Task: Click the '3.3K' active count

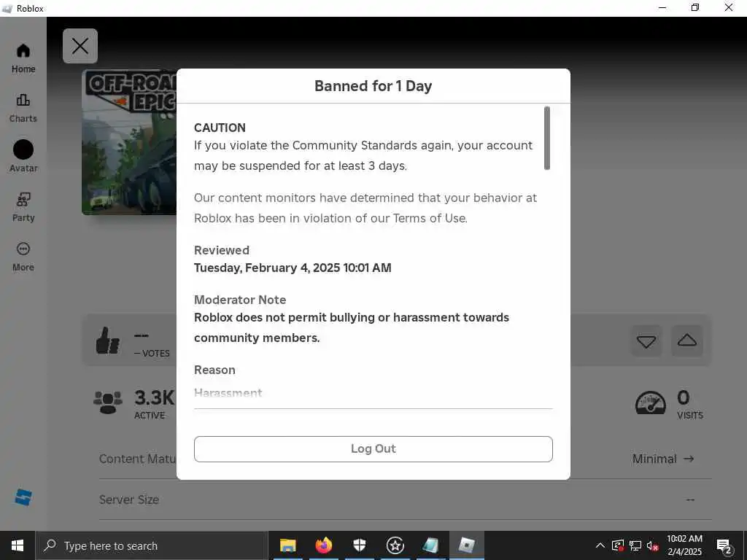Action: pyautogui.click(x=155, y=397)
